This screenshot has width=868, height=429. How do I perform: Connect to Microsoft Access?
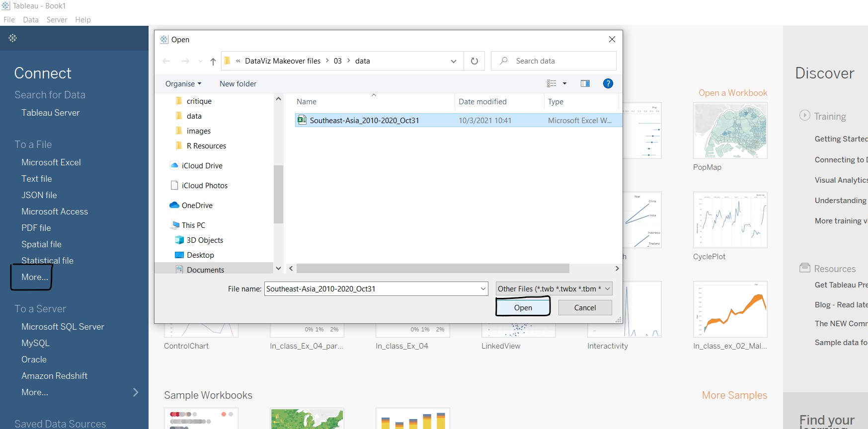pos(55,212)
